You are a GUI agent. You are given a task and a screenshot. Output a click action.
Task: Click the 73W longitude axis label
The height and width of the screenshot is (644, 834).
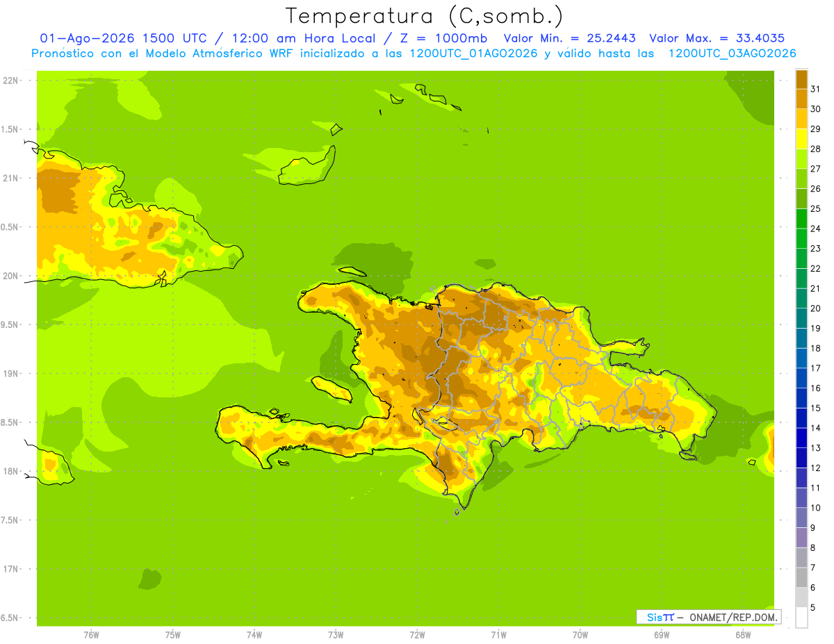point(336,634)
